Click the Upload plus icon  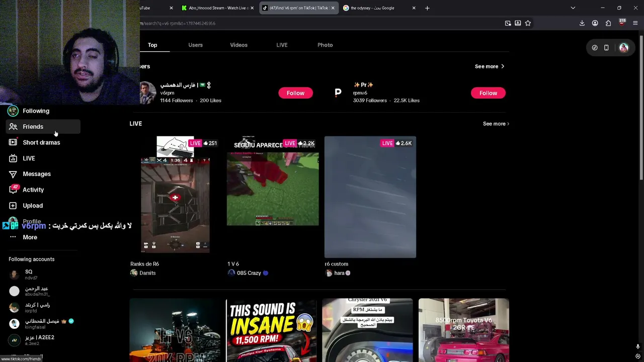point(13,206)
